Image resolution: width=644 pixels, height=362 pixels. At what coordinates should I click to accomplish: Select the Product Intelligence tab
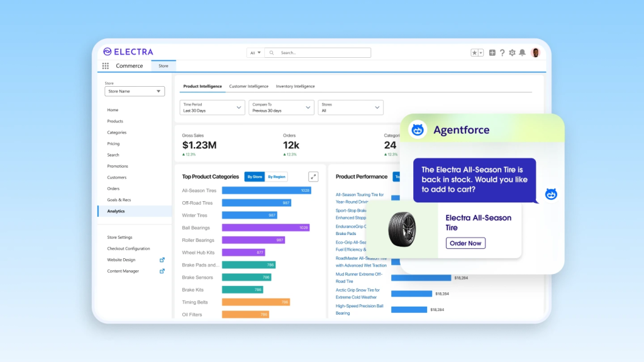point(203,86)
